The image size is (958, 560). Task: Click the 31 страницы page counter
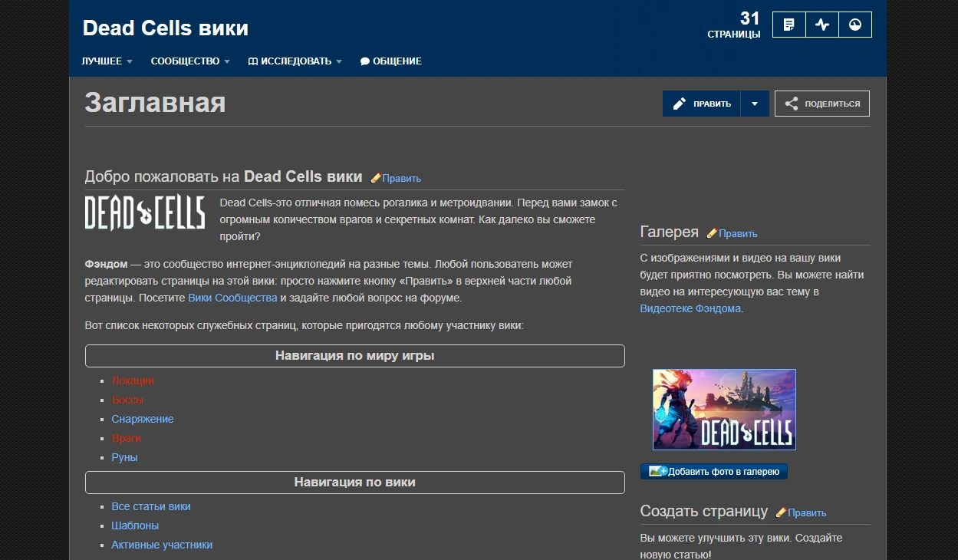click(734, 25)
